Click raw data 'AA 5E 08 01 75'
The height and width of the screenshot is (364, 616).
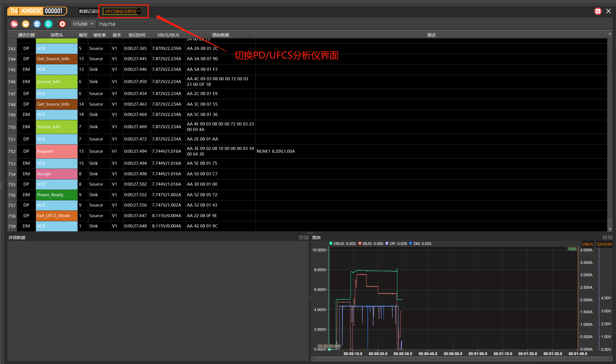coord(202,163)
